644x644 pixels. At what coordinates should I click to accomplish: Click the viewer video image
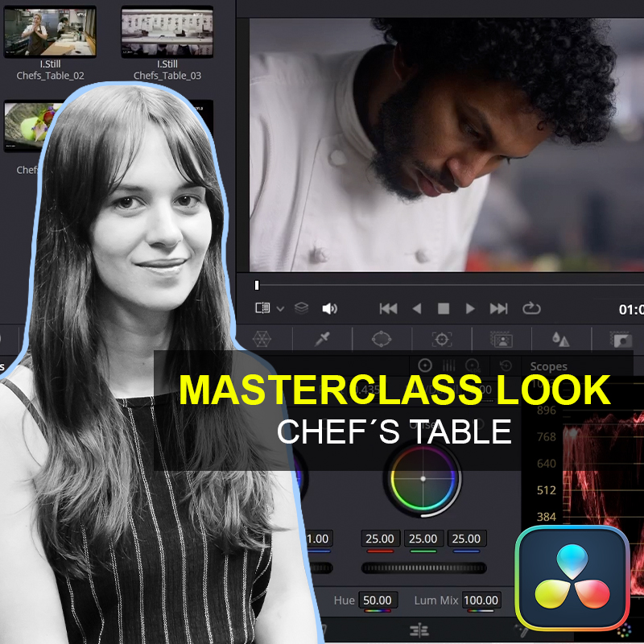point(447,145)
